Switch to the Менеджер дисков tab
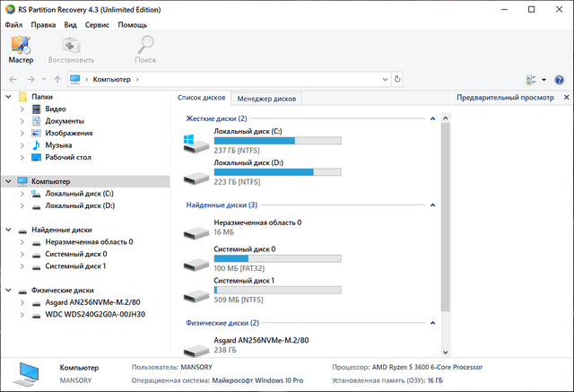Image resolution: width=574 pixels, height=392 pixels. pyautogui.click(x=266, y=98)
